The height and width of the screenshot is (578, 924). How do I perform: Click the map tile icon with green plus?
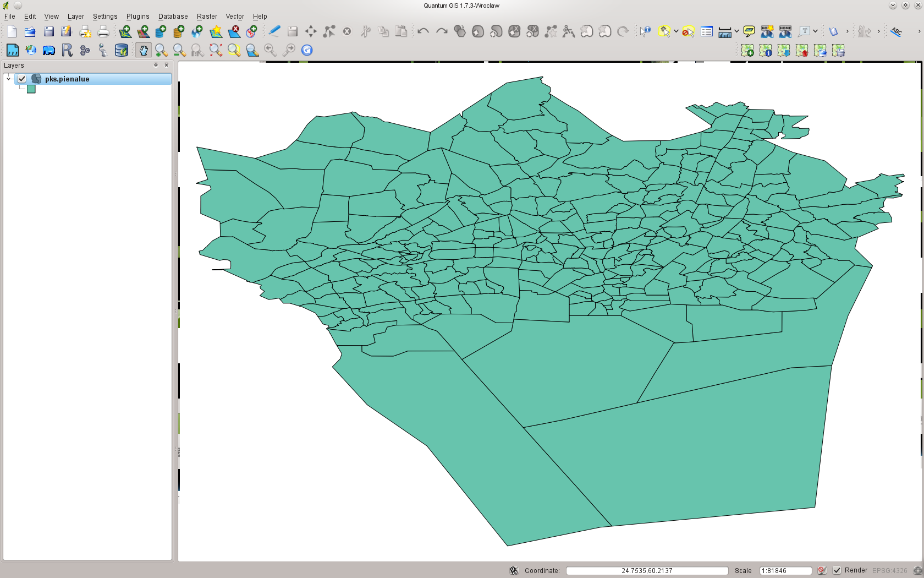pos(747,51)
